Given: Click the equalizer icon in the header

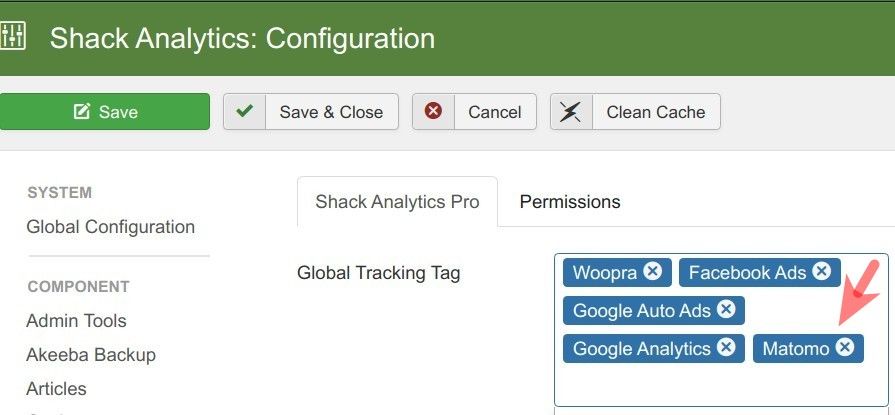Looking at the screenshot, I should coord(12,36).
